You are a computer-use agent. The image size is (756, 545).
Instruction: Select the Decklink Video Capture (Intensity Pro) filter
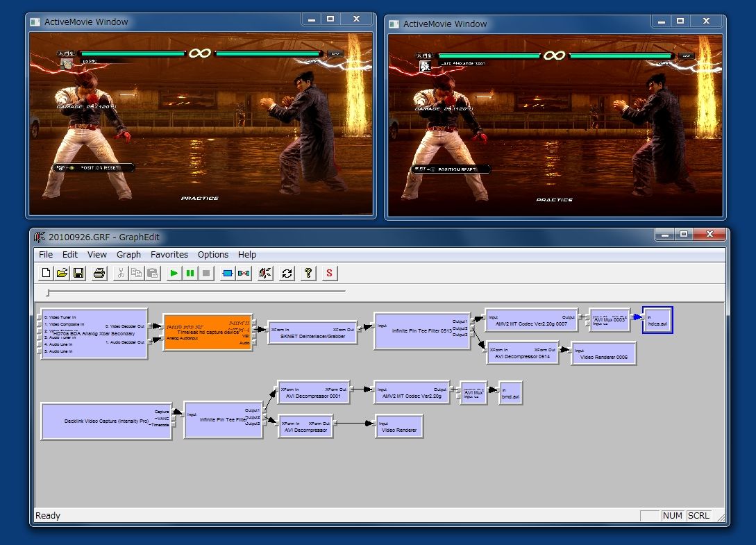106,421
